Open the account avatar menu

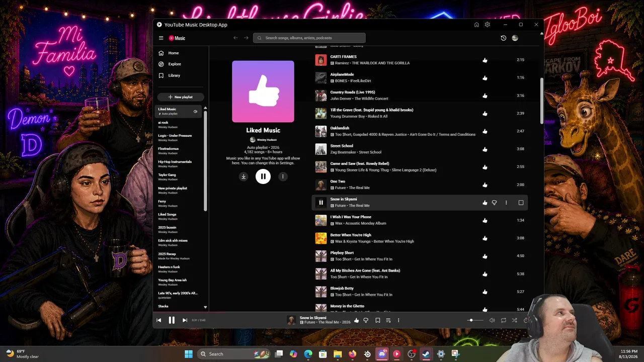515,38
